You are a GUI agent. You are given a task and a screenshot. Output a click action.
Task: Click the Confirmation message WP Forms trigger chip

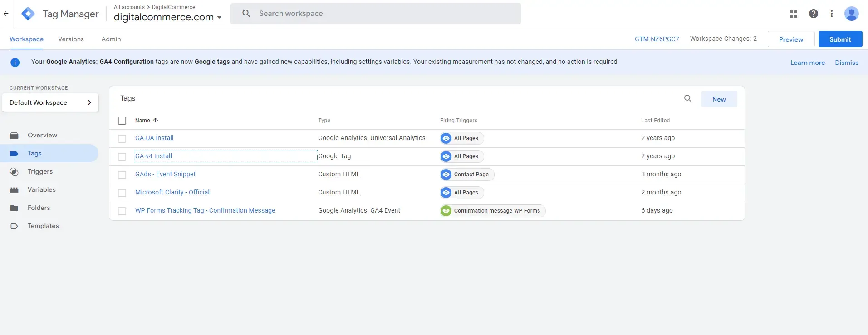[493, 211]
